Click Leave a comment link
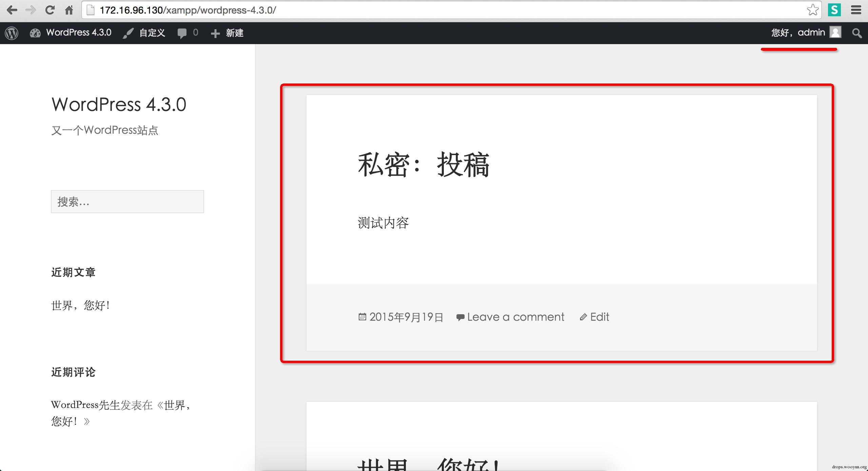 tap(515, 317)
